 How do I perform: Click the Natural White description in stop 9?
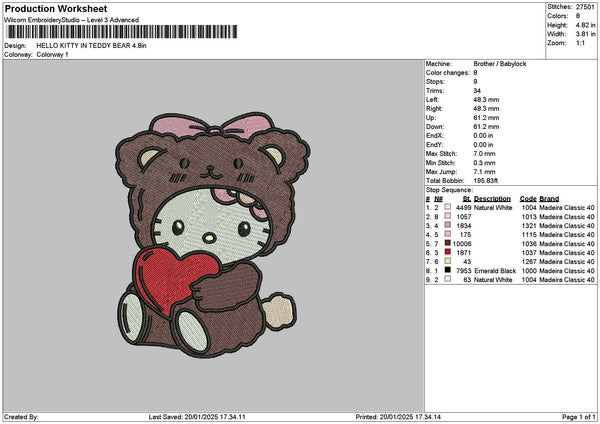(x=493, y=280)
